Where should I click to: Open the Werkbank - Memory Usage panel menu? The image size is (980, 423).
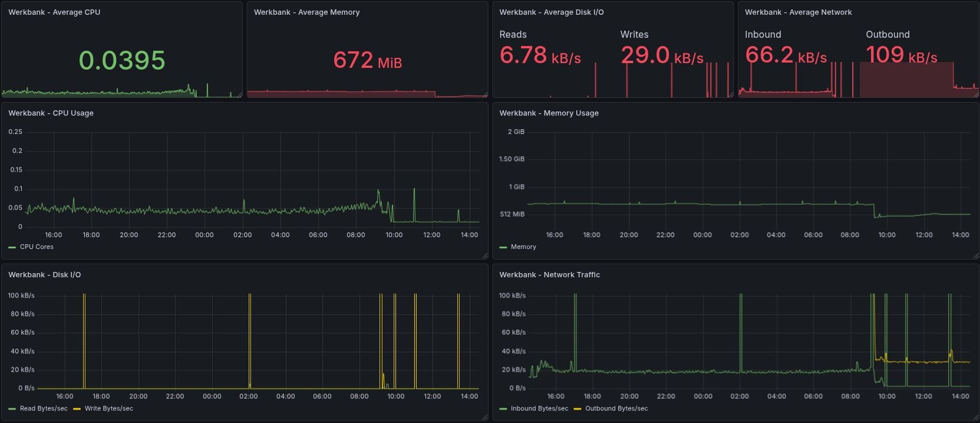click(x=549, y=113)
